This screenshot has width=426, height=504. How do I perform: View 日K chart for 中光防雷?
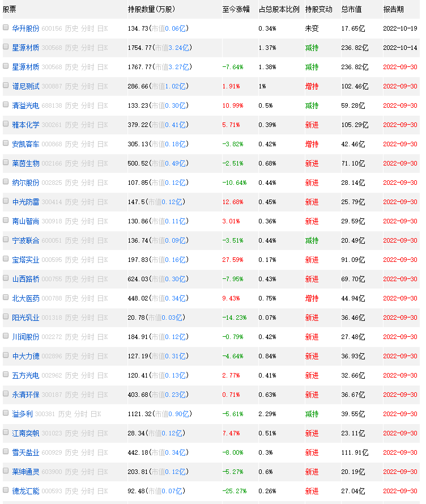(103, 202)
